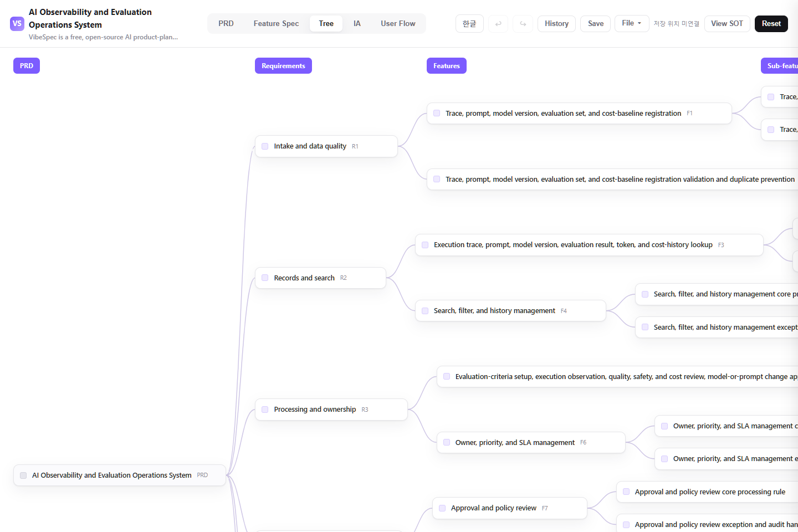Select the Owner, priority, and SLA management F6 node

531,442
